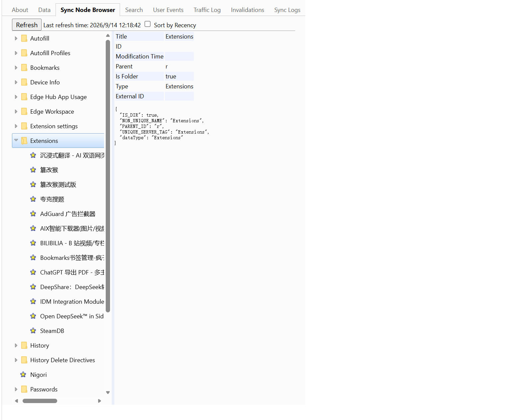509x420 pixels.
Task: Expand the History tree node
Action: click(16, 346)
